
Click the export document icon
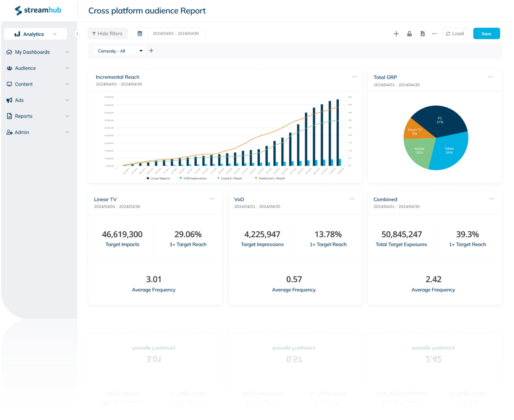click(x=422, y=34)
